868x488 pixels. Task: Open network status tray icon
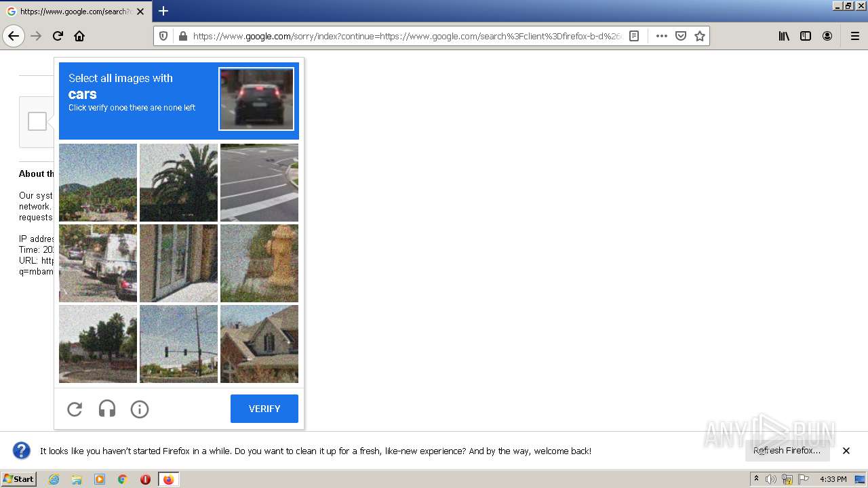coord(787,479)
